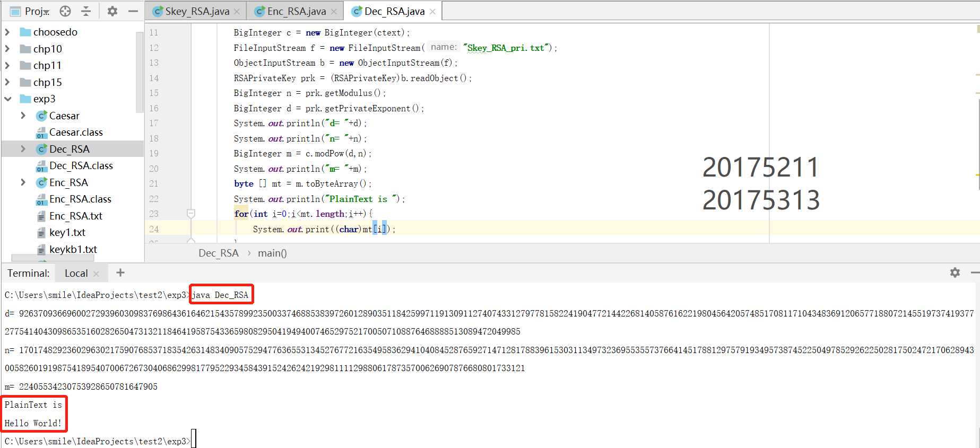Viewport: 980px width, 448px height.
Task: Click the chp15 folder icon
Action: tap(25, 82)
